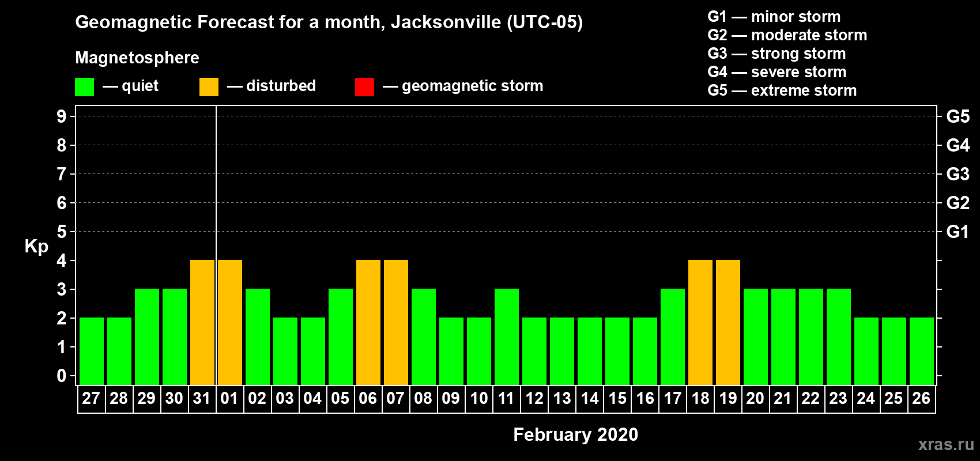Click the right-axis G3 label
This screenshot has height=461, width=980.
click(958, 174)
